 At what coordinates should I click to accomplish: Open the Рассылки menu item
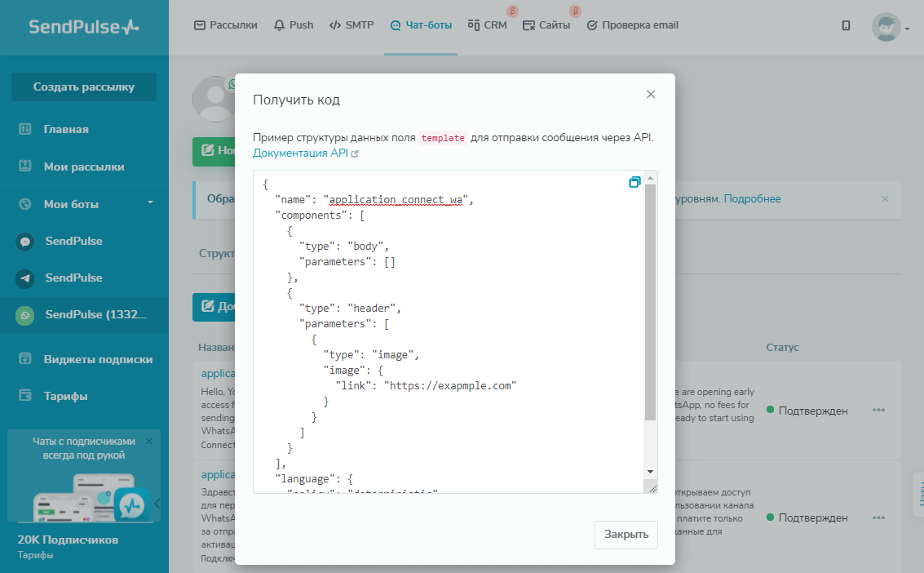coord(226,25)
